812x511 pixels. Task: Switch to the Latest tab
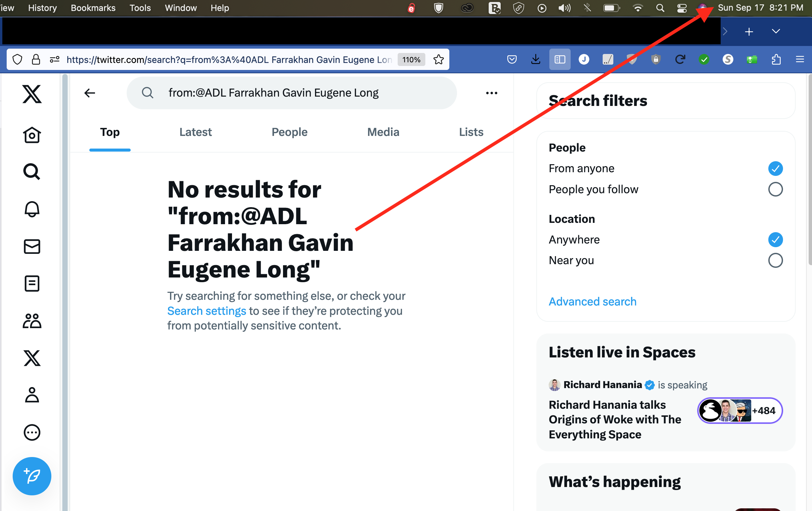coord(195,132)
